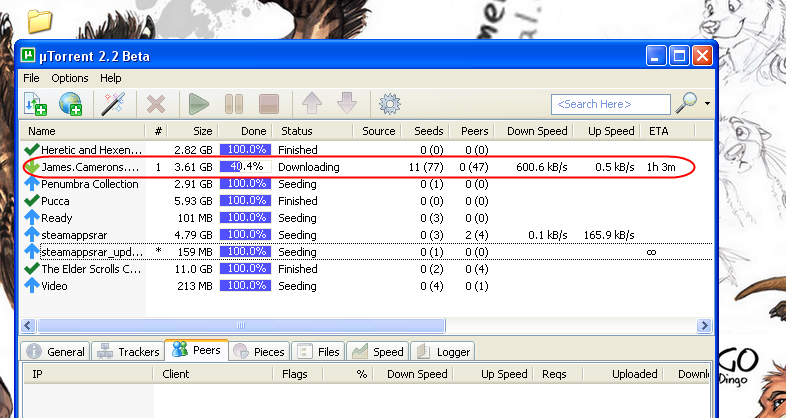Image resolution: width=786 pixels, height=418 pixels.
Task: Select the Video torrent
Action: coord(366,286)
